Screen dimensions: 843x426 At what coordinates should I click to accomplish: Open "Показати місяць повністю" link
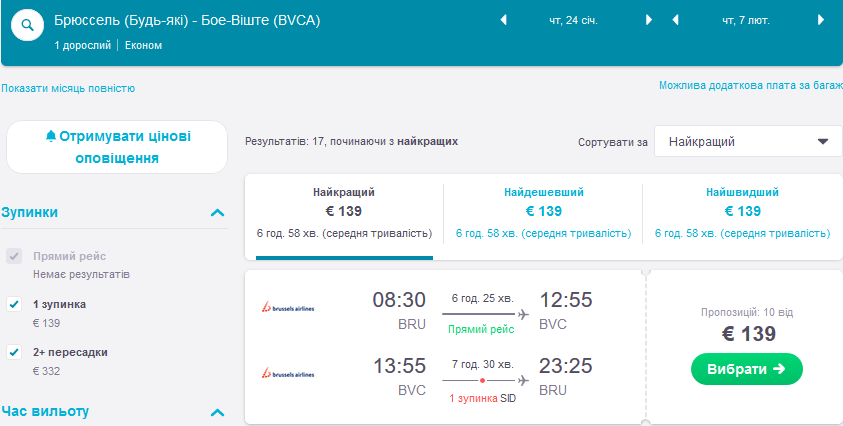coord(68,88)
